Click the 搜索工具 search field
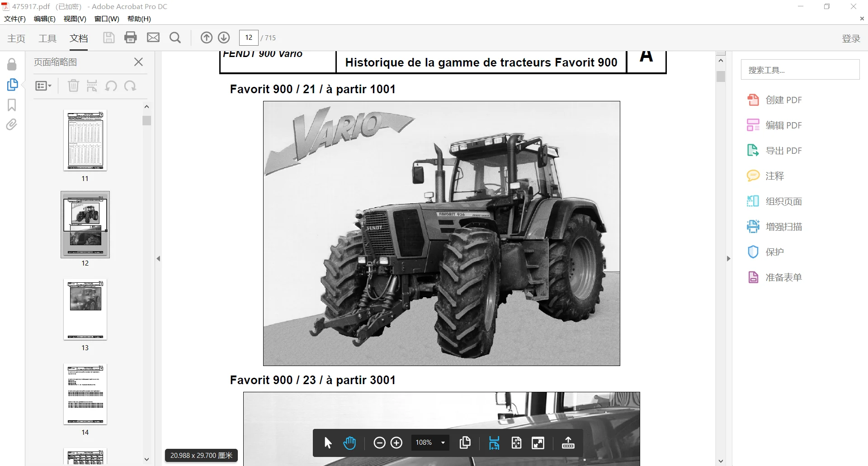 [x=800, y=70]
